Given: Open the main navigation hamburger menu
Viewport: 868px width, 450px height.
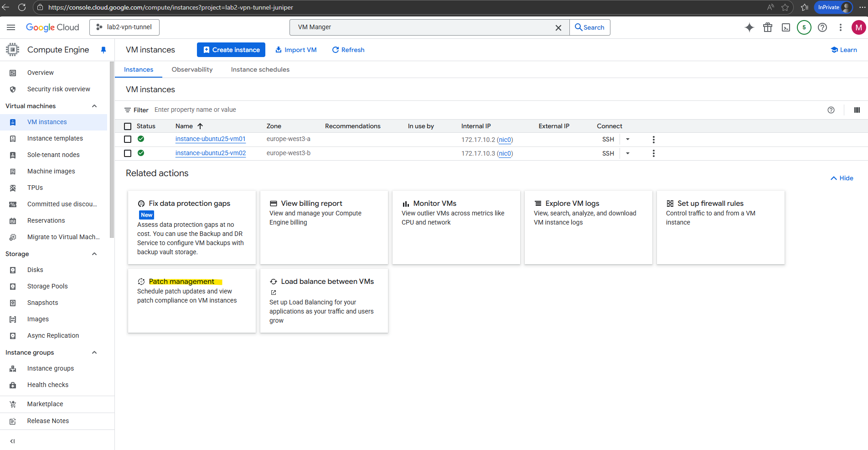Looking at the screenshot, I should (x=11, y=27).
